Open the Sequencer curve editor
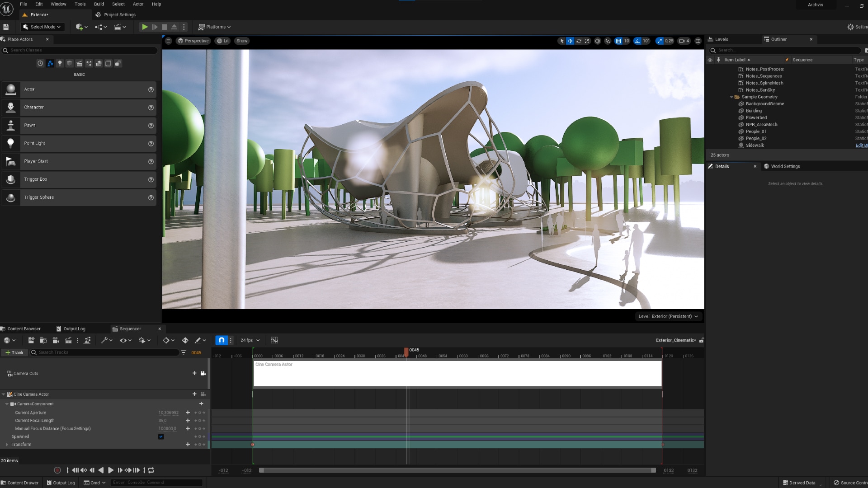Screen dimensions: 868x488 (x=274, y=340)
